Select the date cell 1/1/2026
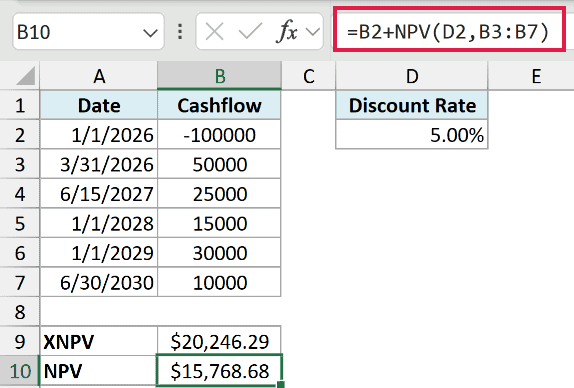 pos(99,135)
